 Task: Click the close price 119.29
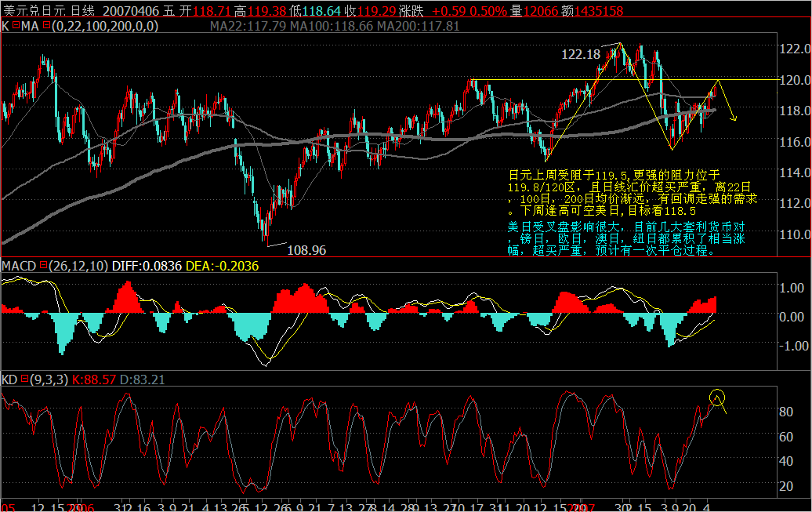tap(377, 10)
